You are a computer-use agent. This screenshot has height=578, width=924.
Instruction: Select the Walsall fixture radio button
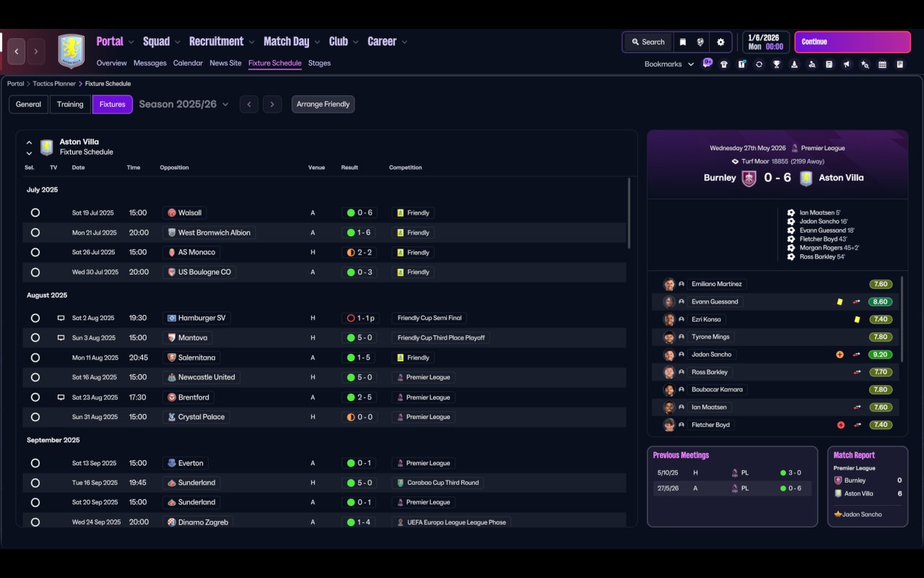(35, 213)
